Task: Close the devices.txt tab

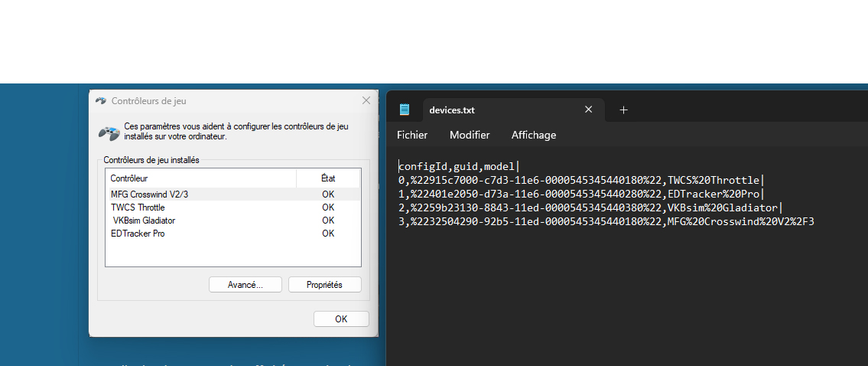Action: [x=588, y=109]
